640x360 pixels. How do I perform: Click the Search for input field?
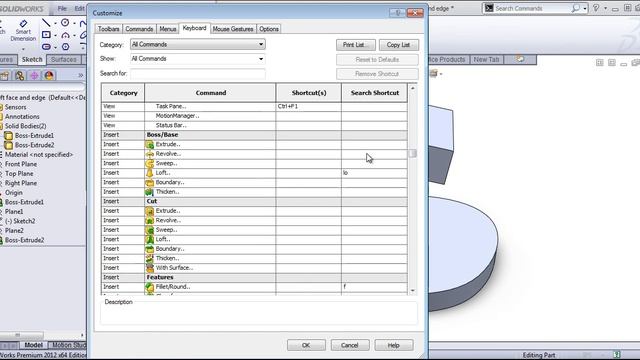[x=198, y=73]
